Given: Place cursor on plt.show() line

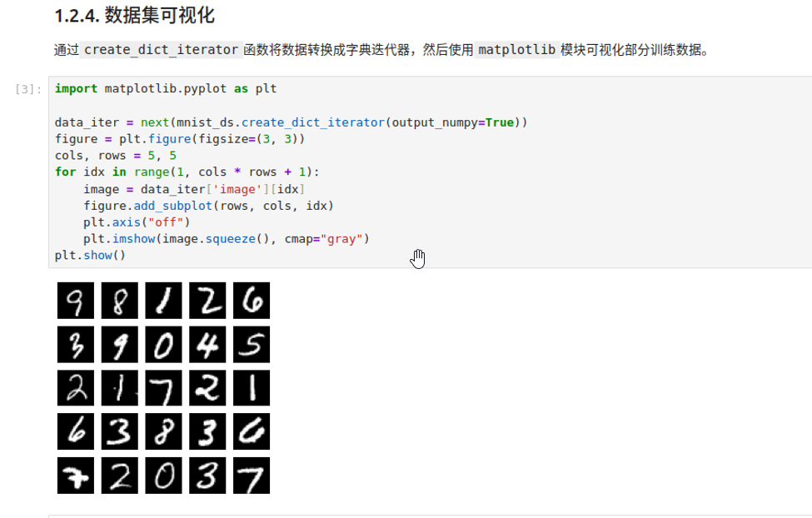Looking at the screenshot, I should point(90,256).
